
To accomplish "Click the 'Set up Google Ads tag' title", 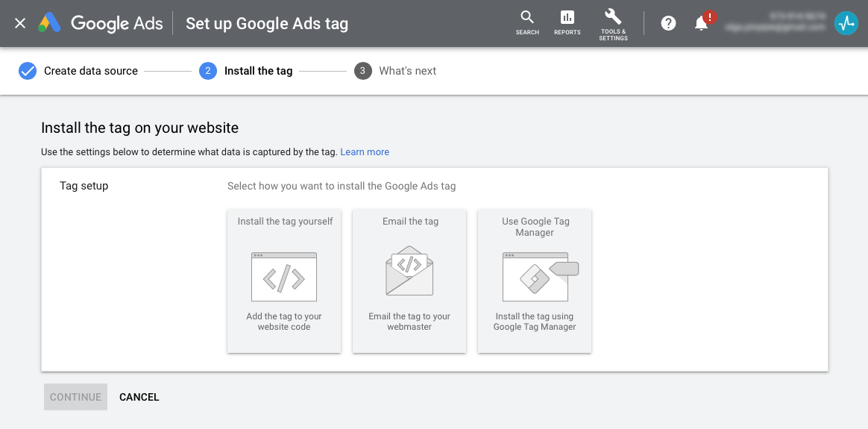I will [267, 24].
